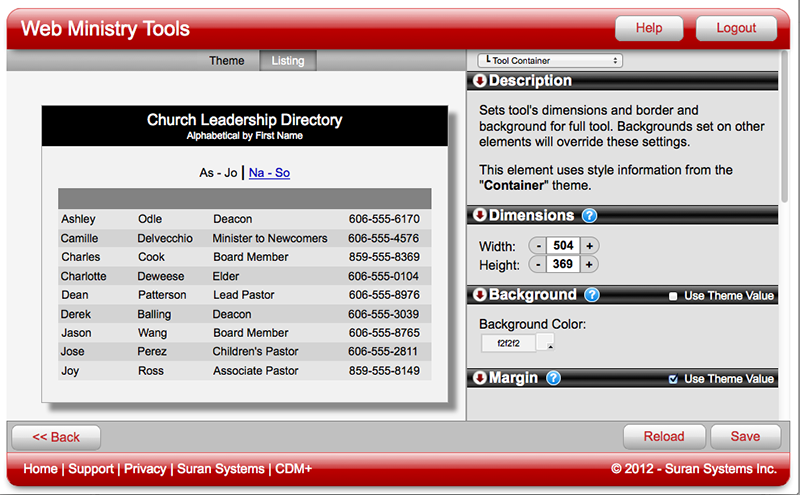This screenshot has height=495, width=800.
Task: Open the Tool Container dropdown
Action: point(549,61)
